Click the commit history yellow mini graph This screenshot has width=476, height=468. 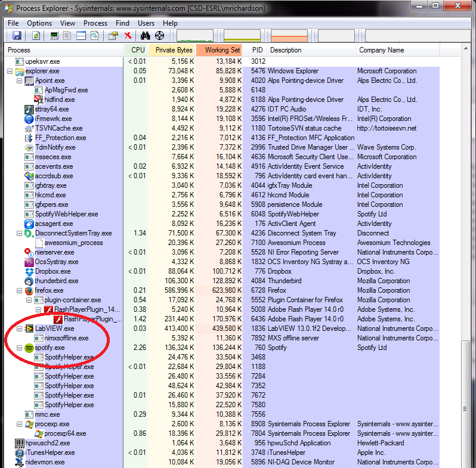click(242, 36)
